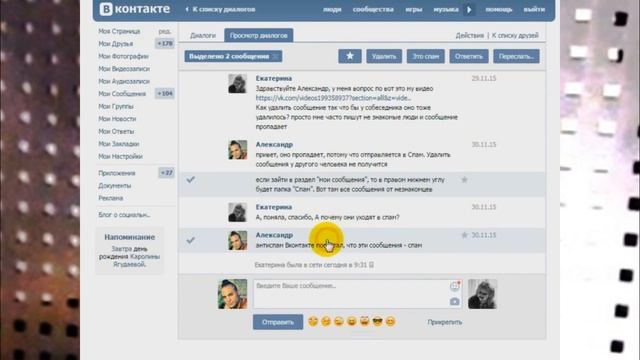Click Alexander's avatar beside message input

pos(233,294)
